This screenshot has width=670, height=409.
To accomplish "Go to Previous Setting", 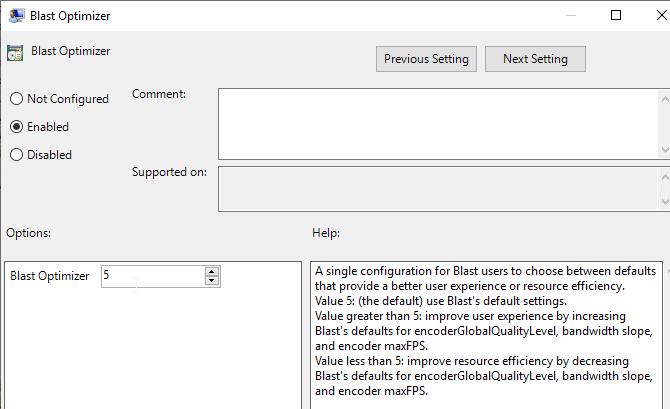I will click(x=426, y=59).
